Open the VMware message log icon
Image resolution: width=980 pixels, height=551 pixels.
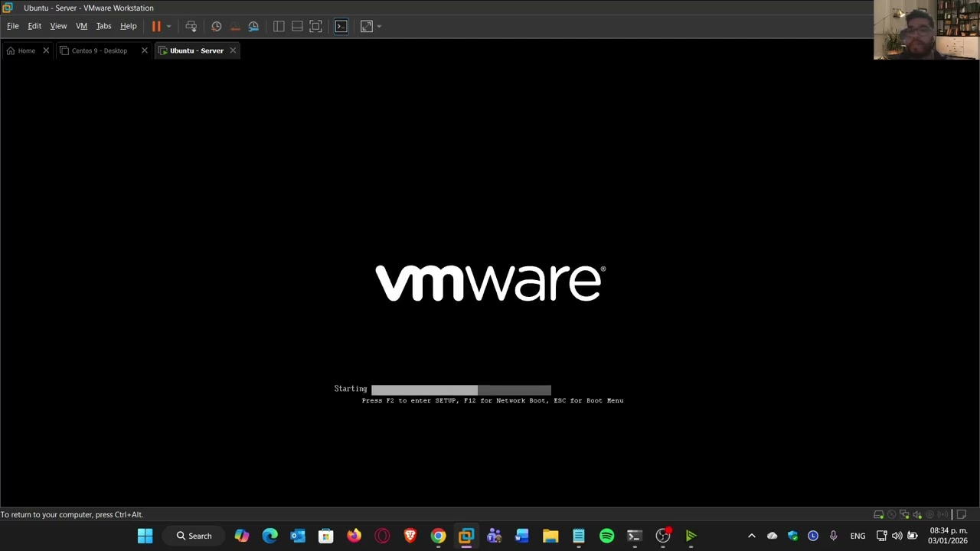962,514
